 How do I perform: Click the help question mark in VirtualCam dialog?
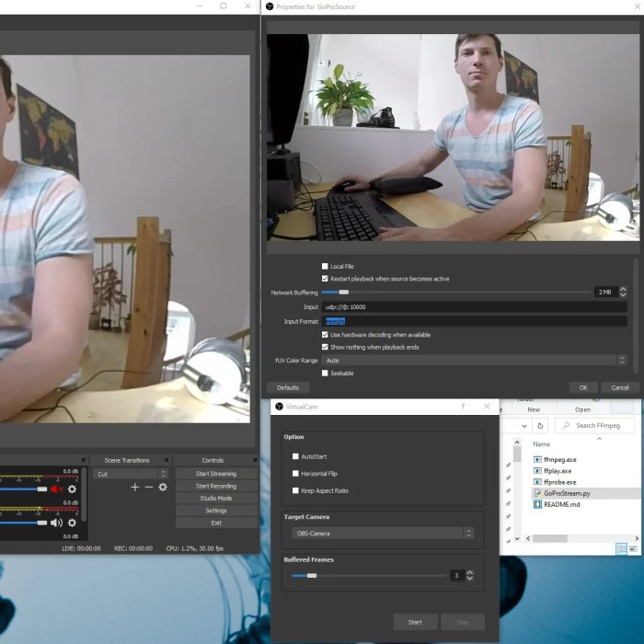pyautogui.click(x=463, y=407)
